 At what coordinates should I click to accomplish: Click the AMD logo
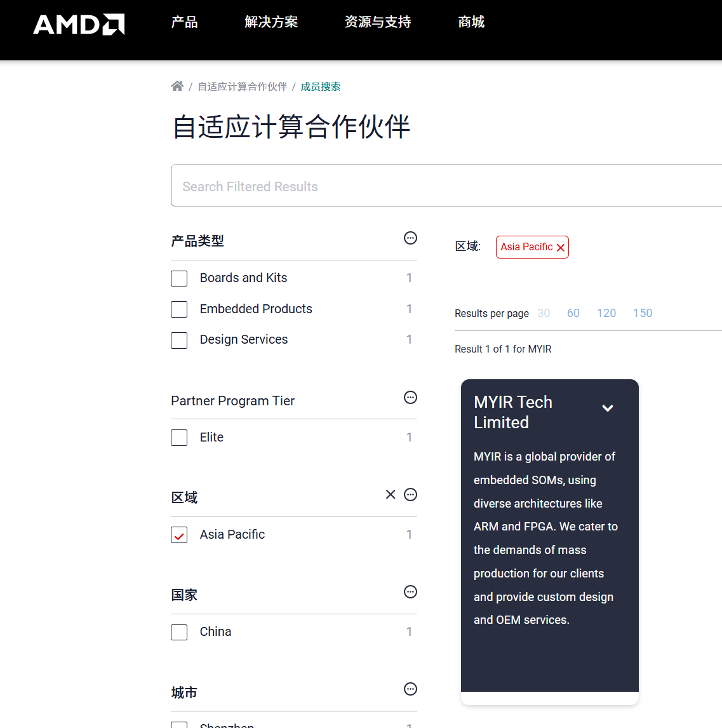click(79, 24)
